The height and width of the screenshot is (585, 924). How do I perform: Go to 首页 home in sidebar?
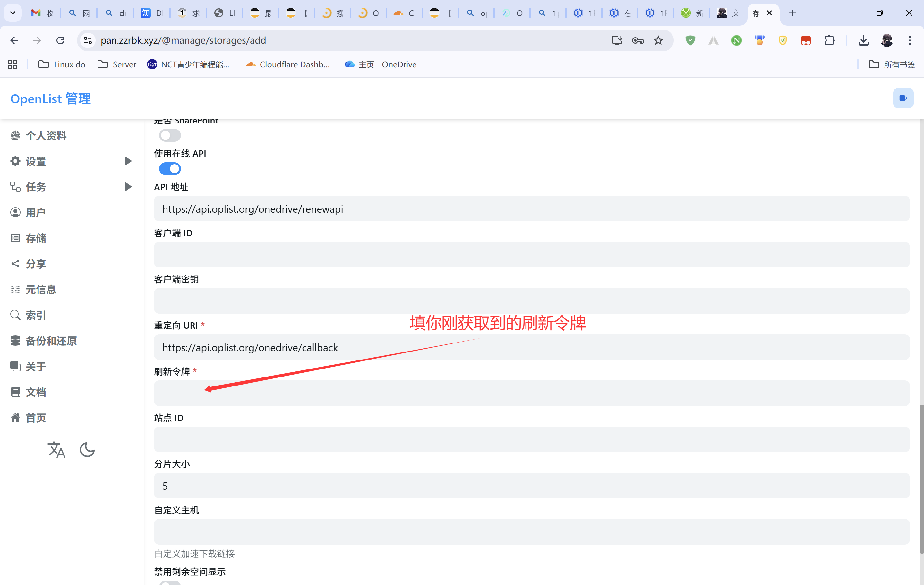point(36,417)
